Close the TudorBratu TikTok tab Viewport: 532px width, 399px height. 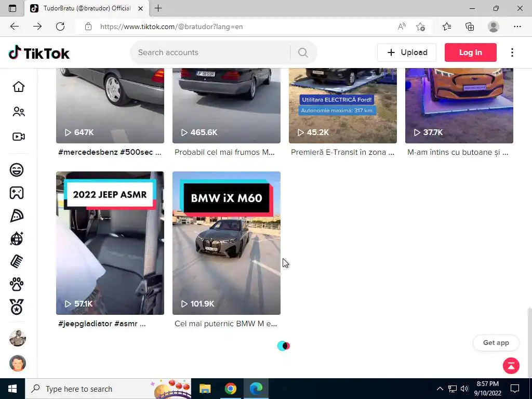(140, 8)
